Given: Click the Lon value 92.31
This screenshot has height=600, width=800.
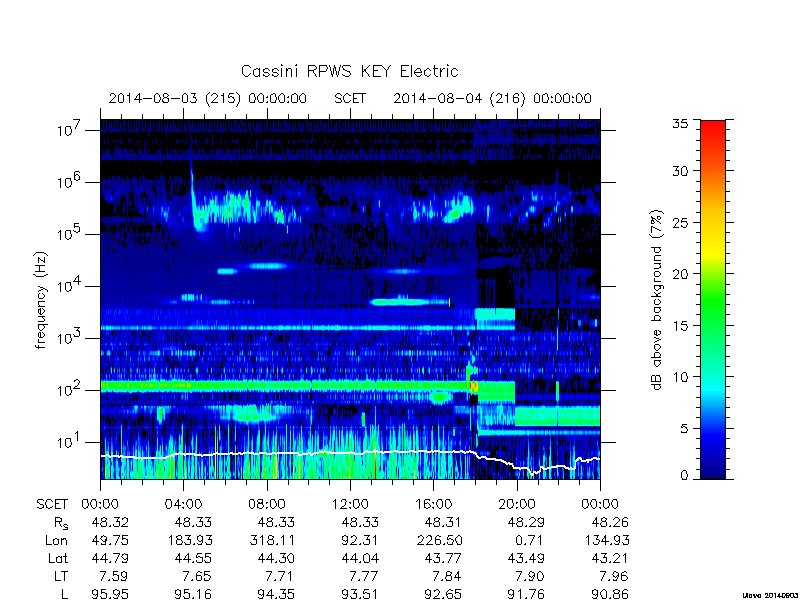Looking at the screenshot, I should [359, 540].
